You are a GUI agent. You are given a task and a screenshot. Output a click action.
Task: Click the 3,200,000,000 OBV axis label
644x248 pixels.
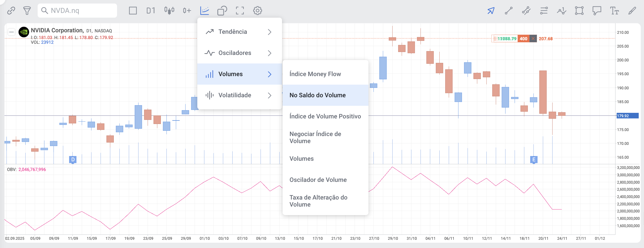628,167
